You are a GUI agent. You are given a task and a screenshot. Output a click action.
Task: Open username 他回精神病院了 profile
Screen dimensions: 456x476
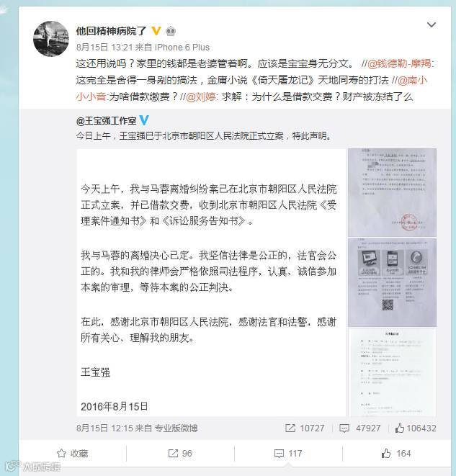click(111, 31)
